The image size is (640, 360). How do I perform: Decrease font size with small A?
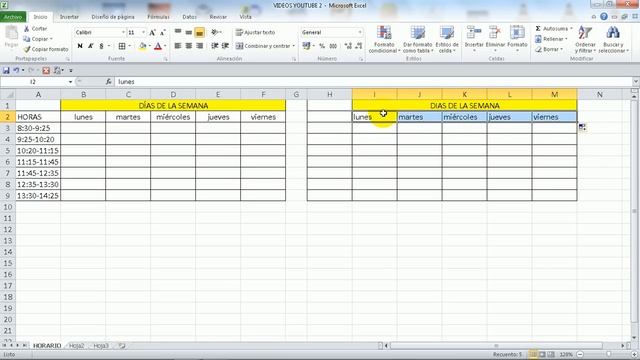tap(162, 32)
